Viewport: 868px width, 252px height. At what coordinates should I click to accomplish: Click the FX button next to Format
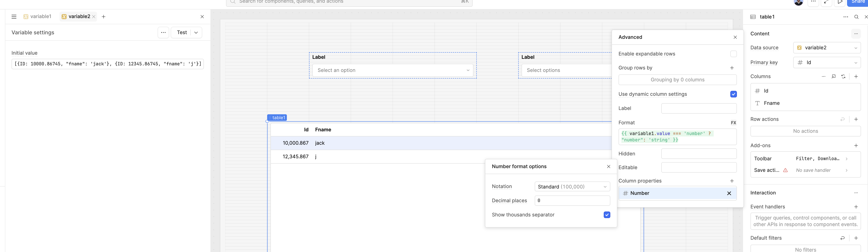(733, 123)
